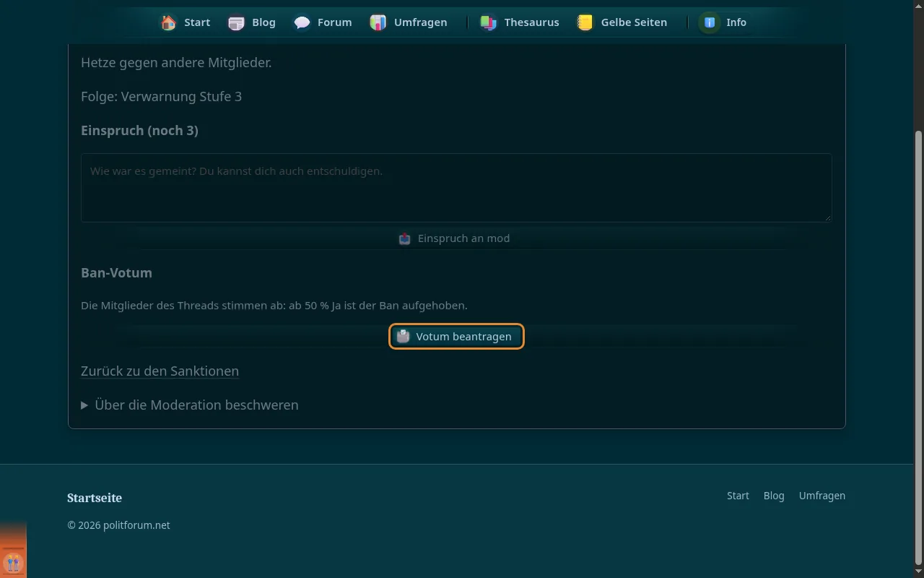Follow 'Zurück zu den Sanktionen' link
This screenshot has width=924, height=578.
click(160, 371)
